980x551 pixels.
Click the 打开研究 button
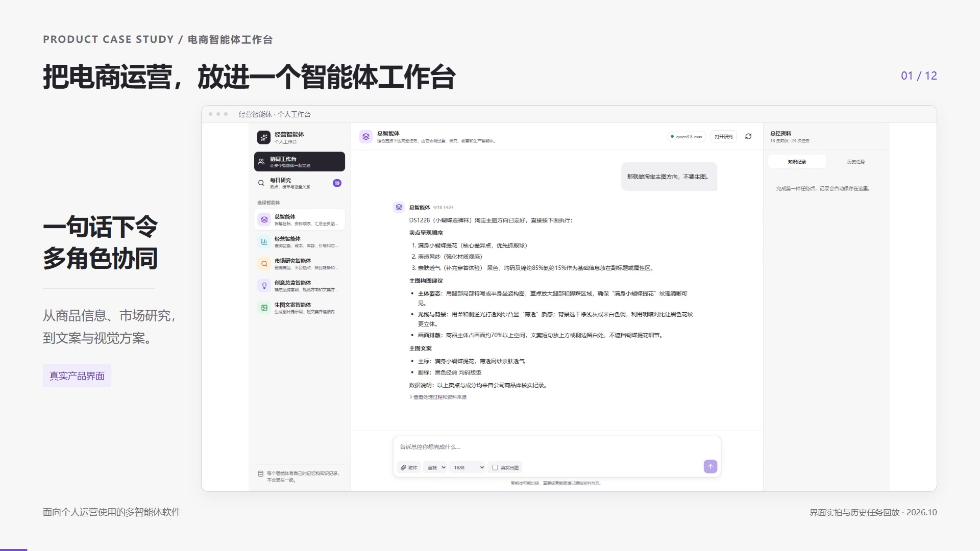[724, 137]
